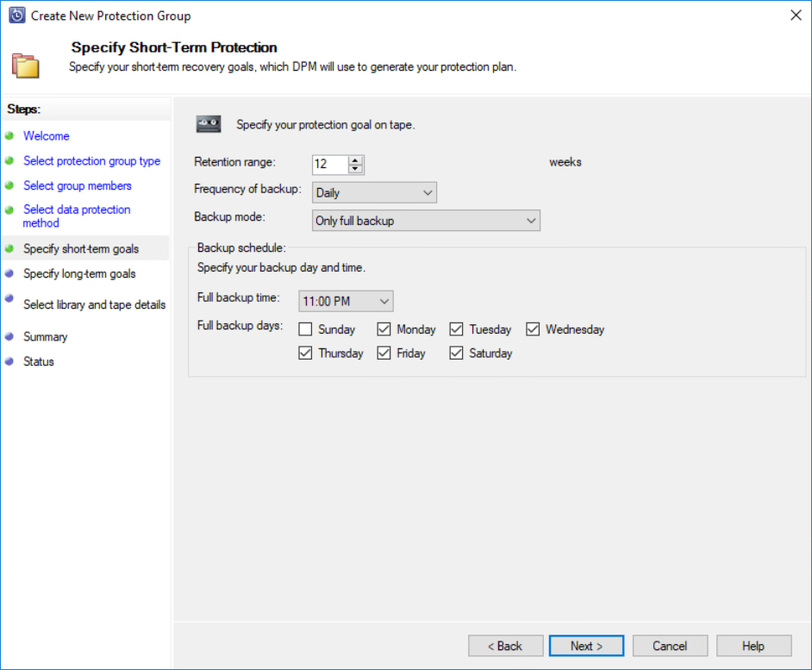Decrease retention range with down arrow

pos(355,169)
